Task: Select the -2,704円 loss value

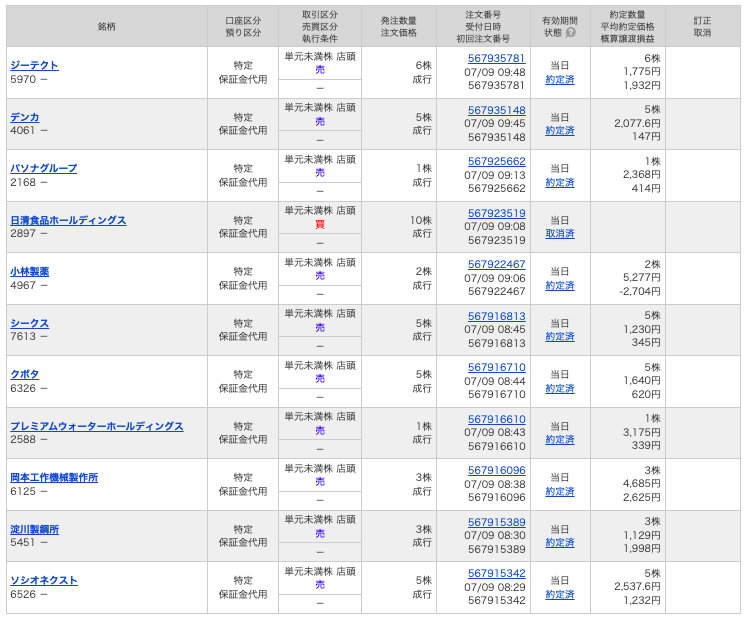Action: tap(640, 291)
